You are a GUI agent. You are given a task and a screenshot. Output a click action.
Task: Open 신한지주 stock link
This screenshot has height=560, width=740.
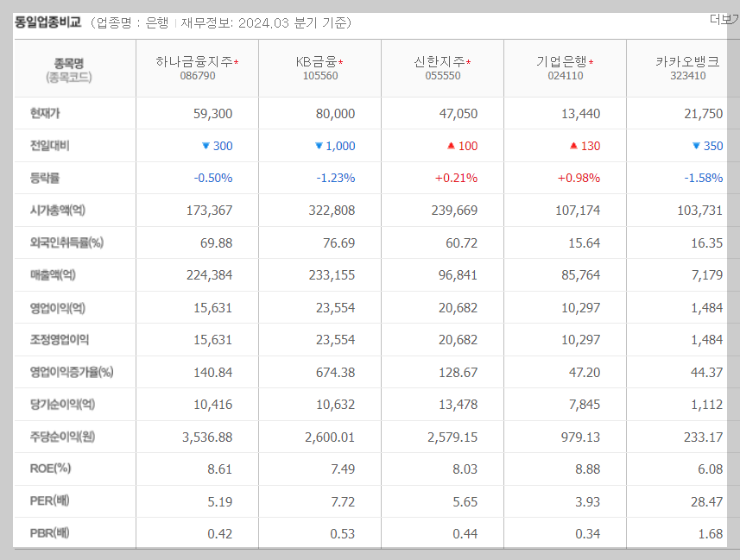point(440,62)
